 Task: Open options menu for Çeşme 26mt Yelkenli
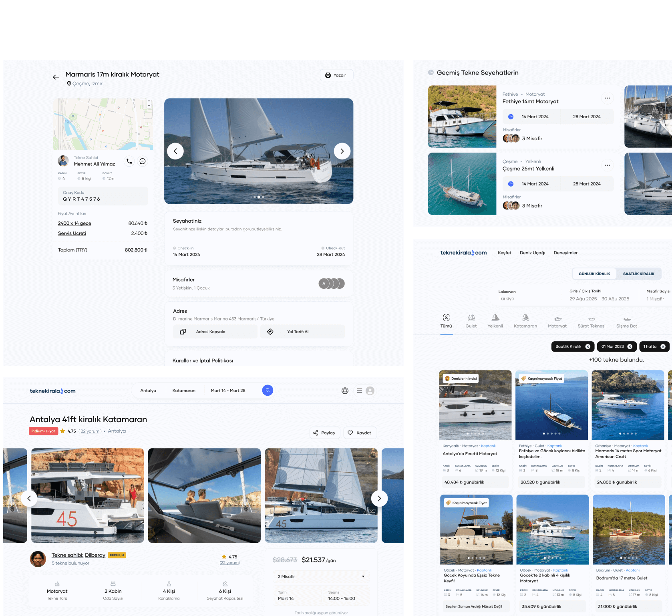pos(607,165)
